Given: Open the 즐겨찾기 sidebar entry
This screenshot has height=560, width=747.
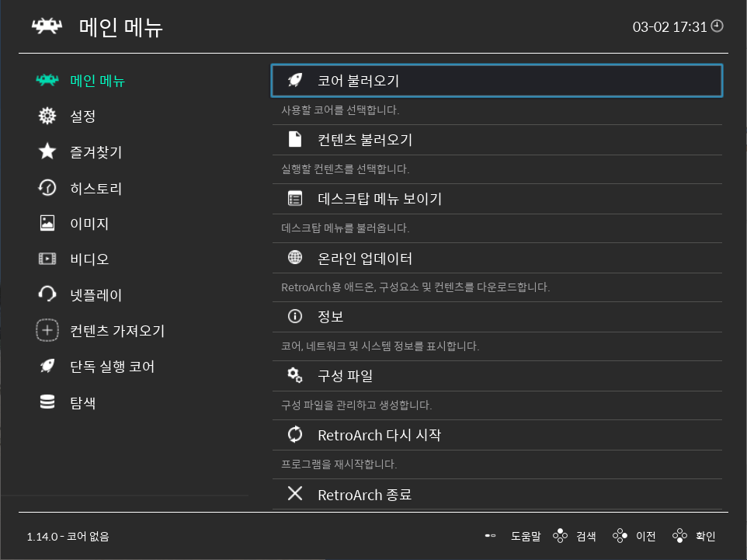Looking at the screenshot, I should [x=96, y=152].
